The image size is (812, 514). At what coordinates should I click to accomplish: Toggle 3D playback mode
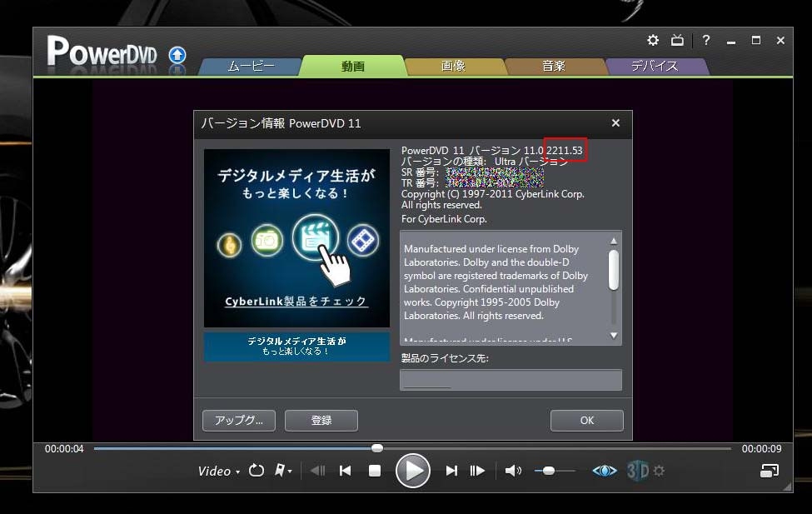pos(638,471)
